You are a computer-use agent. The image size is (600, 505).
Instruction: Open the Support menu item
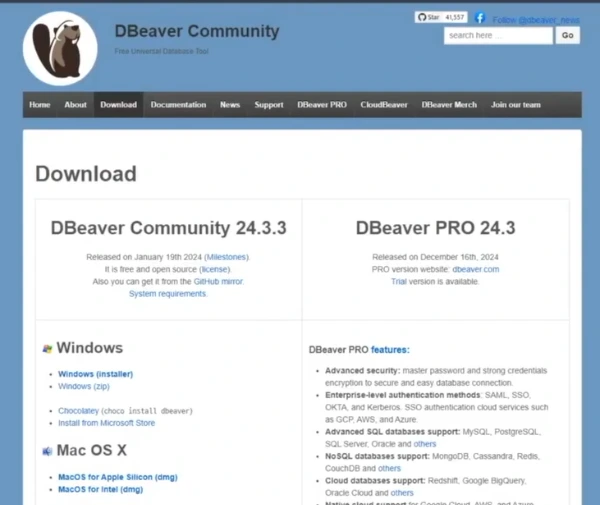tap(269, 105)
